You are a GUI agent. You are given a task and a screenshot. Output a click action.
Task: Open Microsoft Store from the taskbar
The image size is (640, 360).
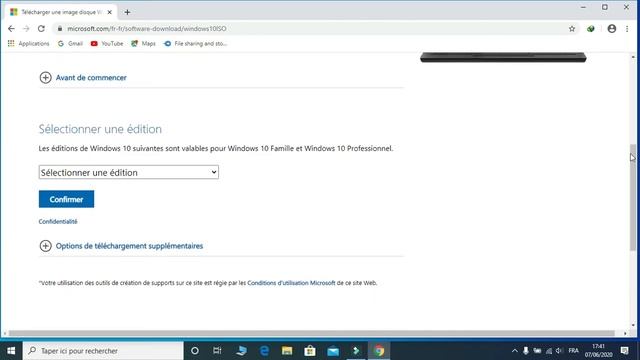coord(310,351)
